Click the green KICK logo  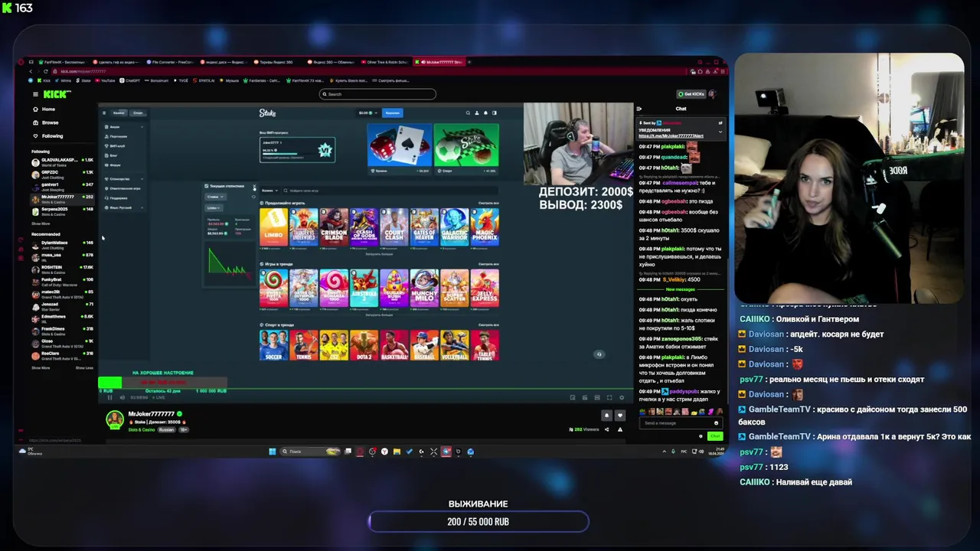pos(57,94)
